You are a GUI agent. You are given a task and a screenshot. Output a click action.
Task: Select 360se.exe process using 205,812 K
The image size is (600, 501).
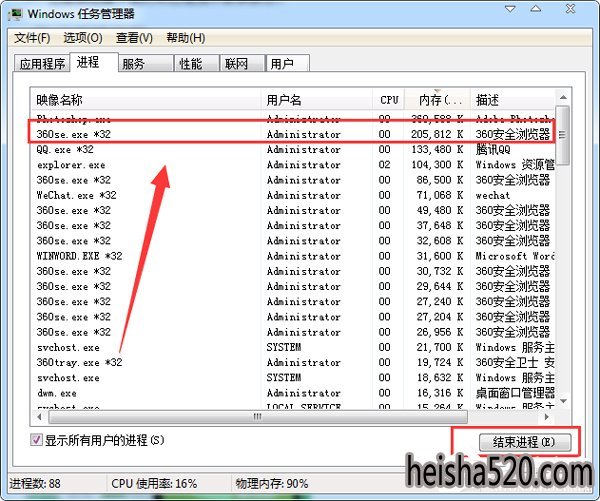coord(293,134)
